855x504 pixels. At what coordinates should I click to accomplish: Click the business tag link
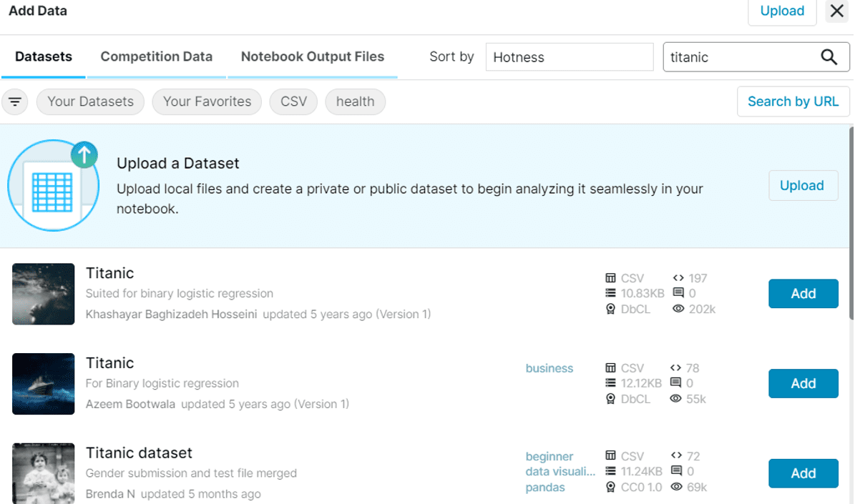click(549, 368)
